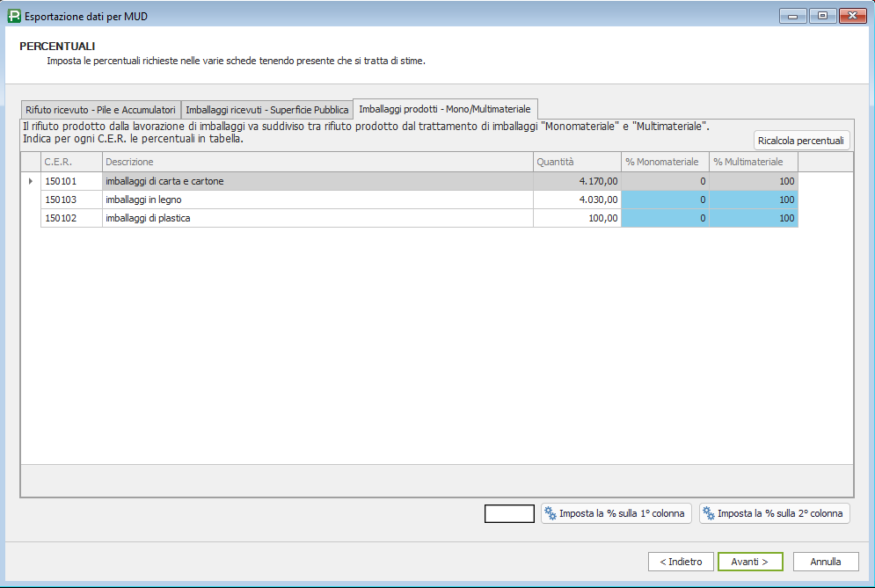Click the Quantità column header
The width and height of the screenshot is (875, 588).
tap(576, 162)
